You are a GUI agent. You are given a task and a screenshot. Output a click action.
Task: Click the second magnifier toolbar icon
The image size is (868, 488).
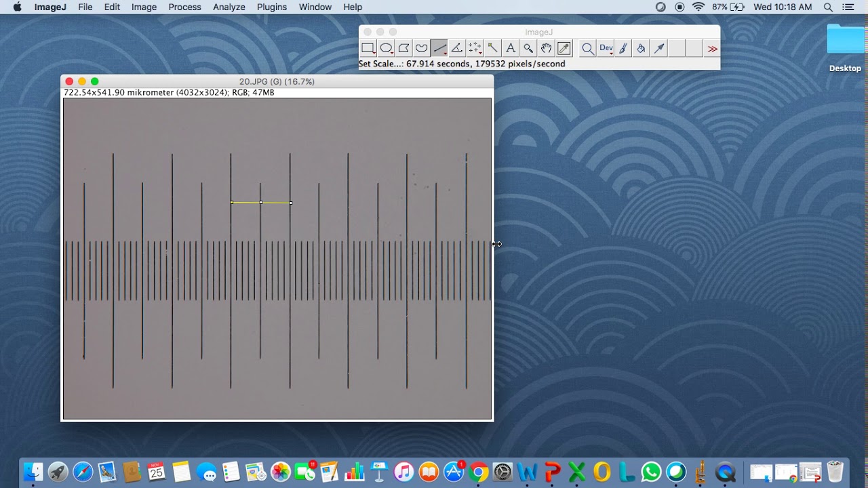click(x=587, y=48)
